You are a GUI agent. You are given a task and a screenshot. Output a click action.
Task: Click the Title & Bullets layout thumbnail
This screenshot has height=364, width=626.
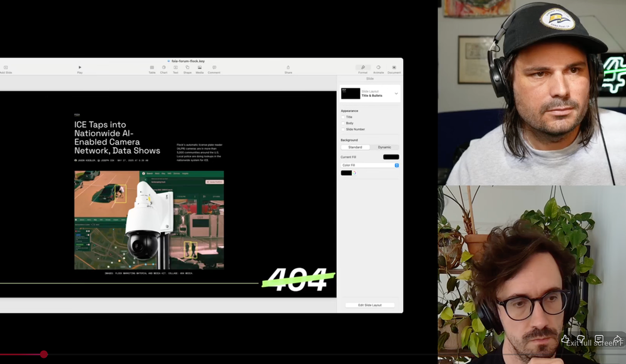click(351, 94)
